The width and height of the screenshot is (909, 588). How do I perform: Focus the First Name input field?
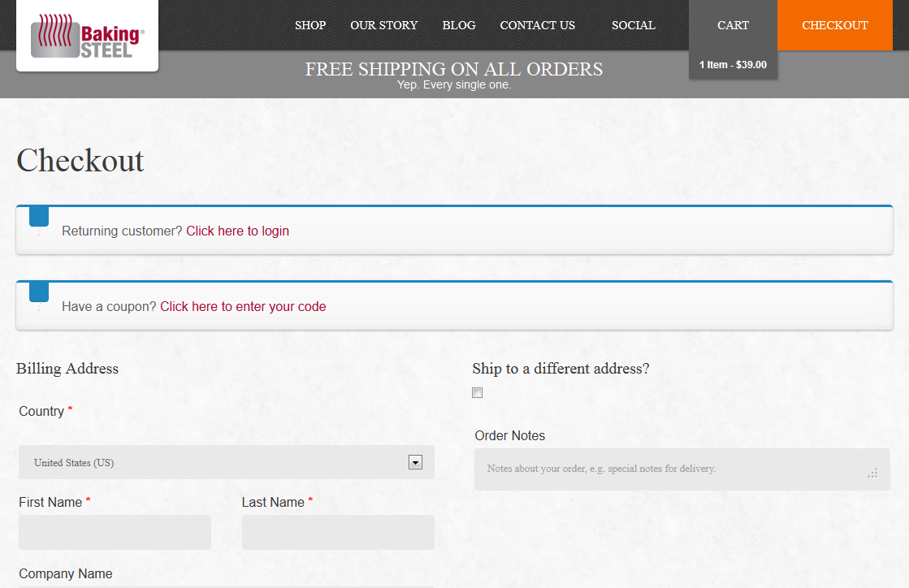(x=115, y=532)
